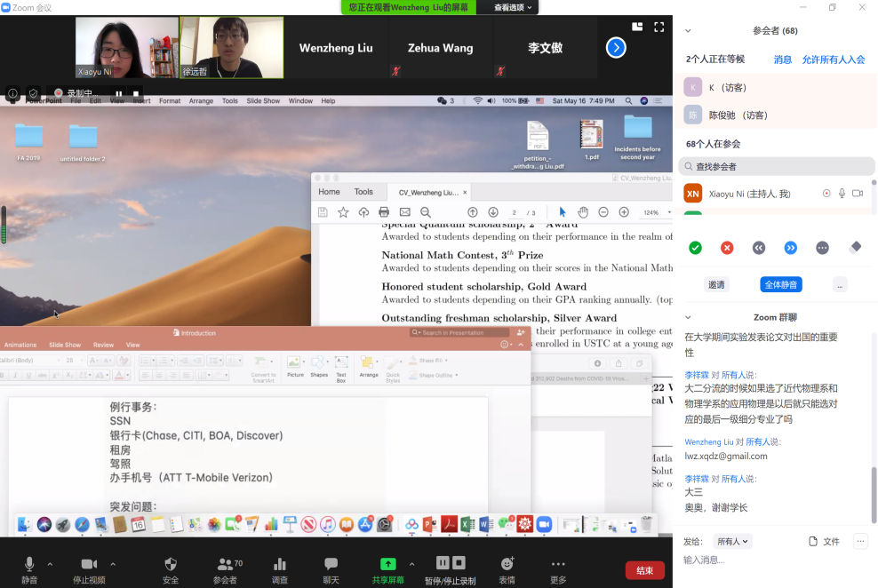Click the red No reaction icon
The height and width of the screenshot is (588, 878).
[727, 248]
